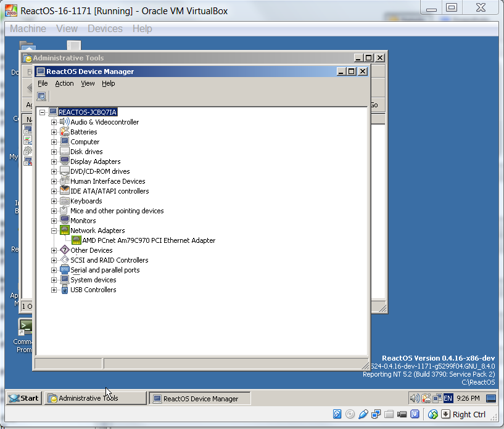Click the DVD/CD-ROM drives icon

pyautogui.click(x=65, y=171)
